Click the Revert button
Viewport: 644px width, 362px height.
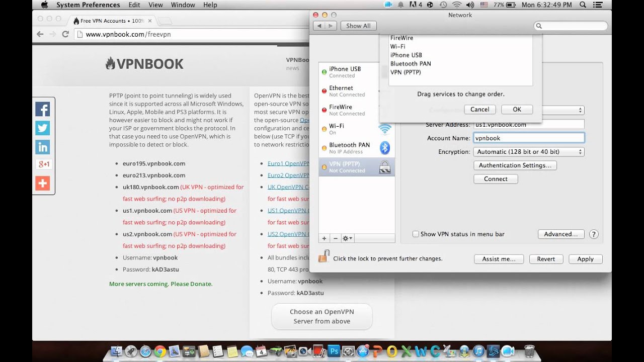pyautogui.click(x=546, y=259)
